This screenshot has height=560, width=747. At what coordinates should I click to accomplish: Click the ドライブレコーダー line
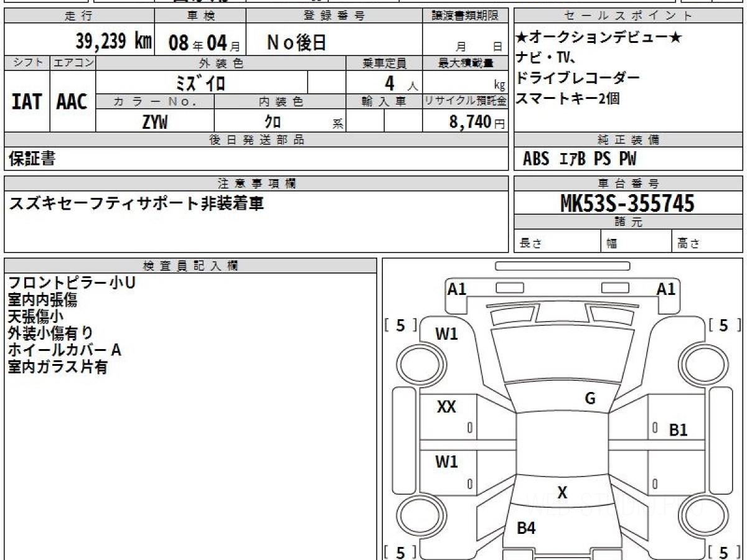tap(578, 78)
